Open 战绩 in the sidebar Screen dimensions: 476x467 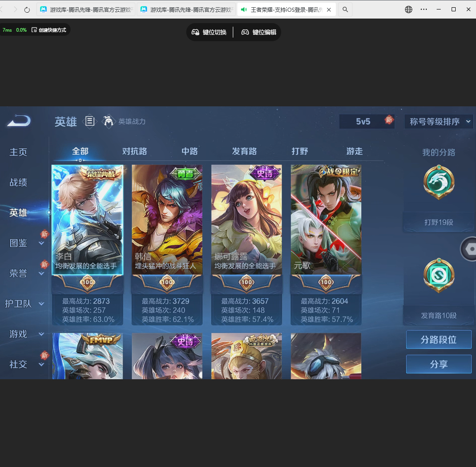click(x=18, y=182)
